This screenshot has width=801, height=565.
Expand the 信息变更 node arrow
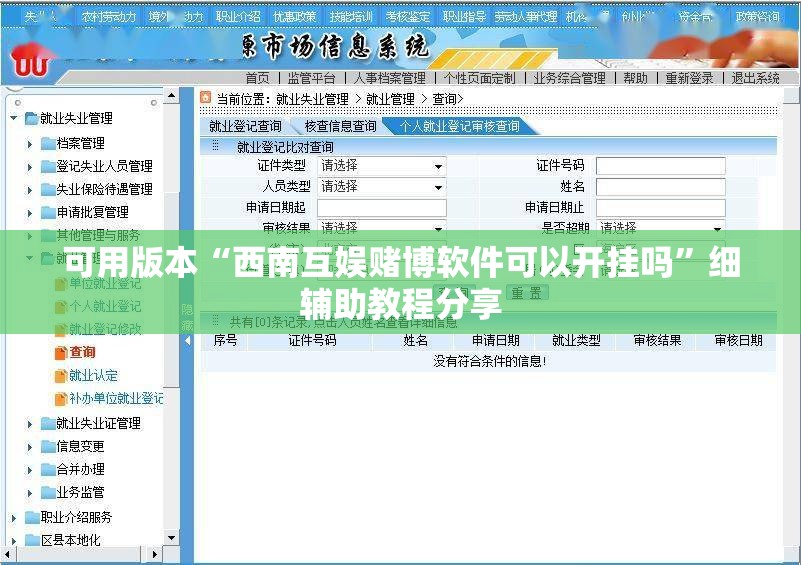pos(30,448)
